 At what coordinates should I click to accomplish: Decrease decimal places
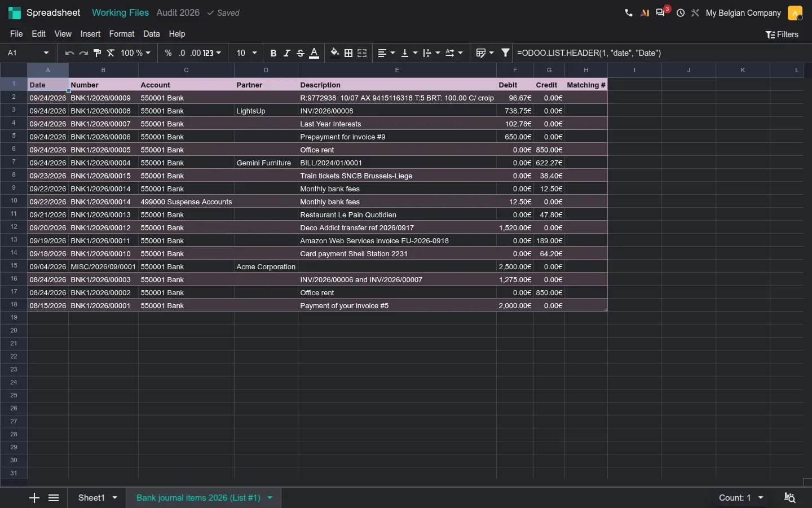point(182,53)
